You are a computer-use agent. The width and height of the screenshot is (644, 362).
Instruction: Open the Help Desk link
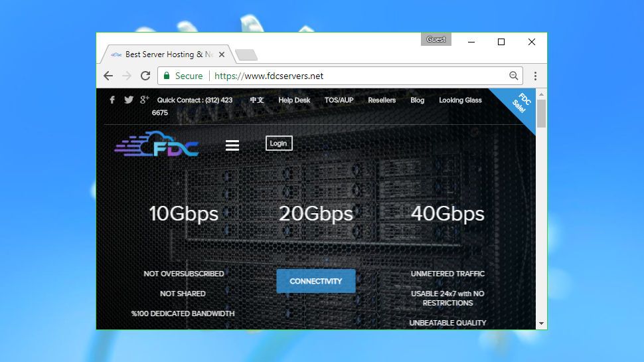click(x=294, y=100)
